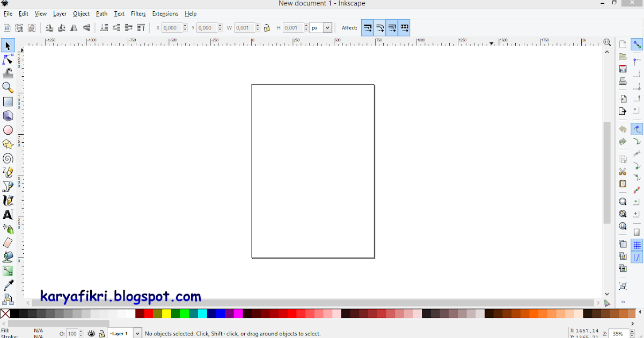Select the Paint bucket tool
644x338 pixels.
point(8,257)
